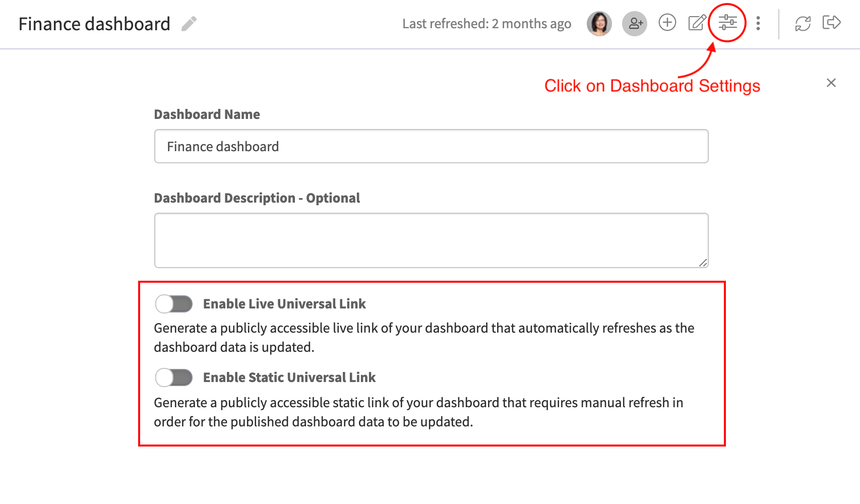
Task: Open the user profile avatar
Action: tap(599, 24)
